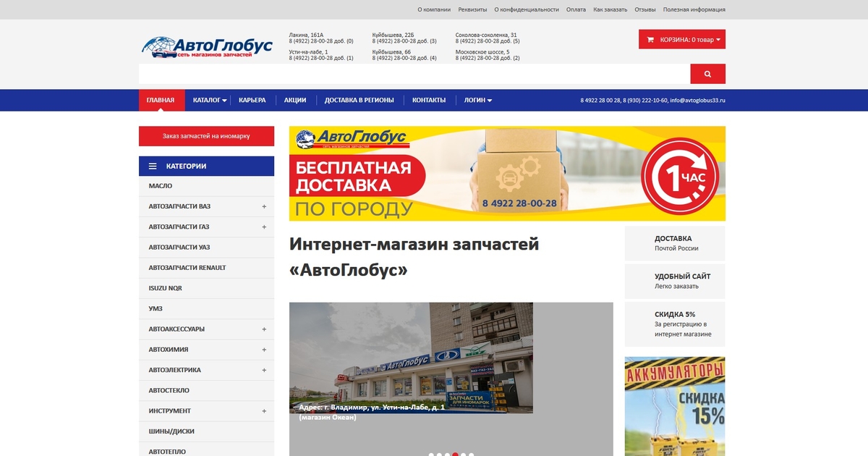Open the Как заказать link
Image resolution: width=868 pixels, height=456 pixels.
tap(610, 9)
